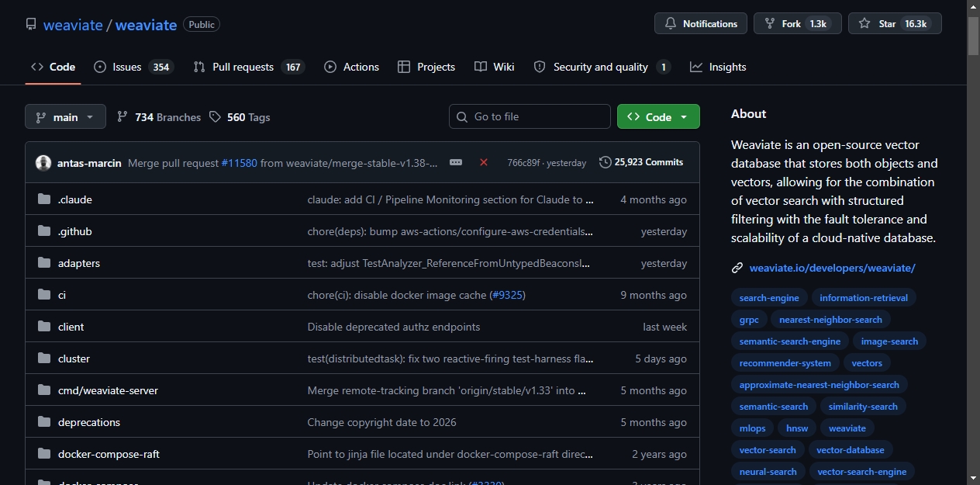Click the page scrollbar up arrow
The width and height of the screenshot is (980, 485).
973,6
